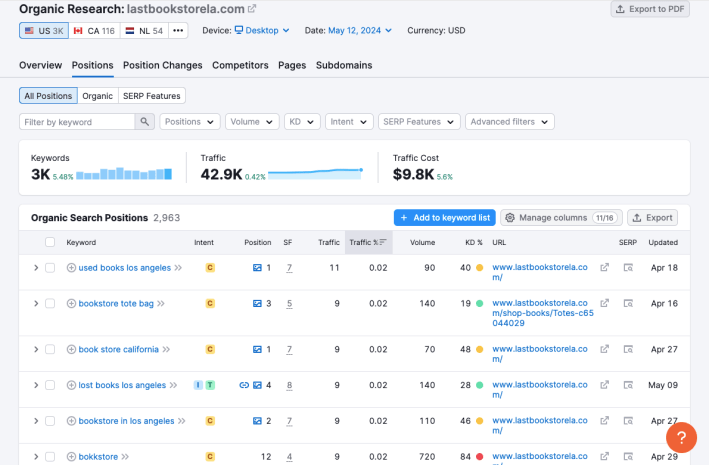Click in the Filter by keyword field
Screen dimensions: 709x465
(77, 122)
